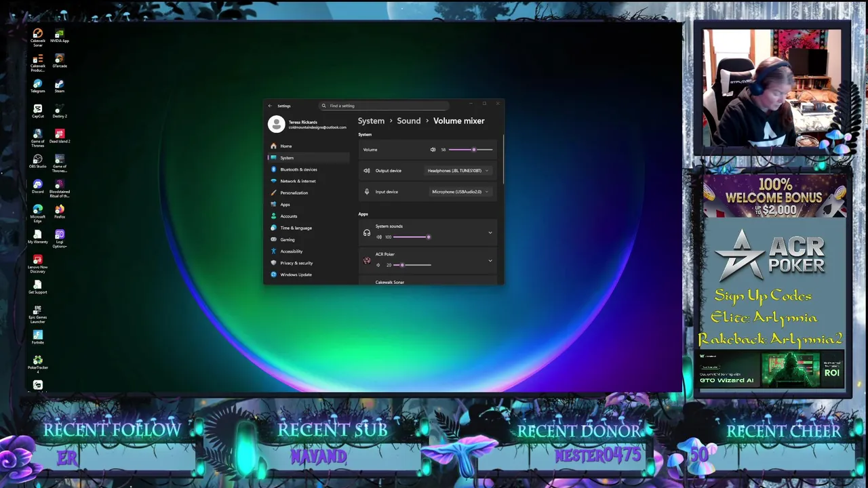Select the Get Support desktop icon
The image size is (868, 488).
[38, 287]
